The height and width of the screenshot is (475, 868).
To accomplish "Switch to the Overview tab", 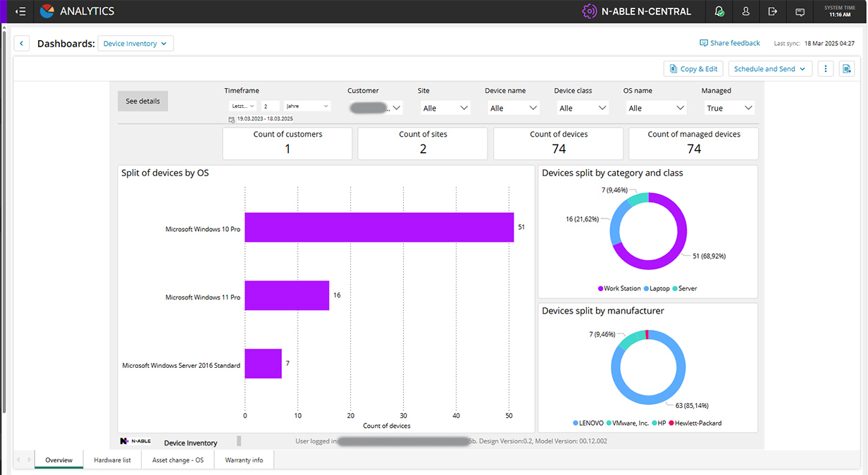I will 58,460.
